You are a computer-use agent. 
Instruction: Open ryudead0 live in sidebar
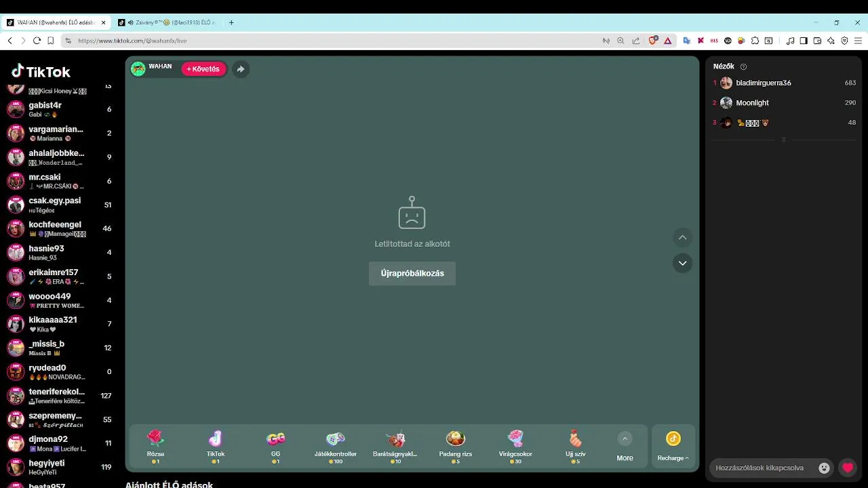[x=60, y=371]
